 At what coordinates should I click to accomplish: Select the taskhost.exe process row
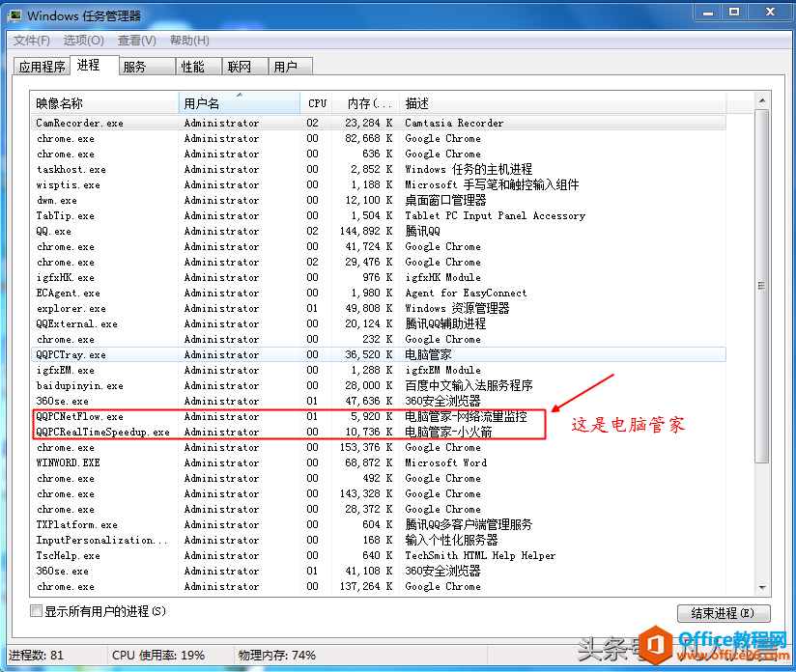(x=379, y=169)
